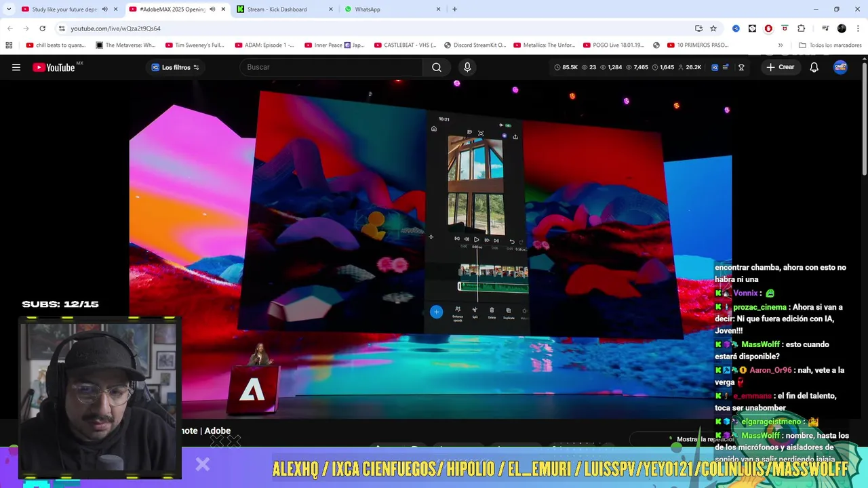Click the youtube.com address bar URL
868x488 pixels.
[x=115, y=28]
